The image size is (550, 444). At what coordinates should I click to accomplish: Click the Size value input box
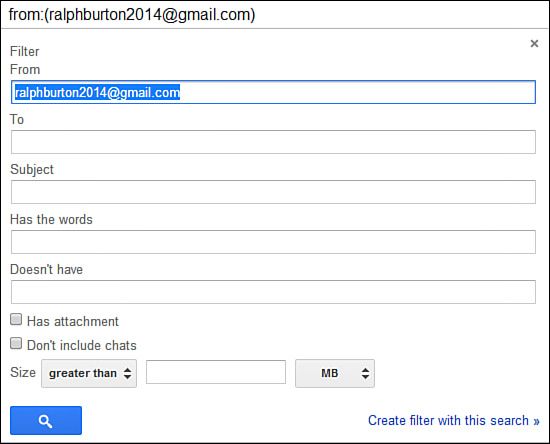click(216, 372)
